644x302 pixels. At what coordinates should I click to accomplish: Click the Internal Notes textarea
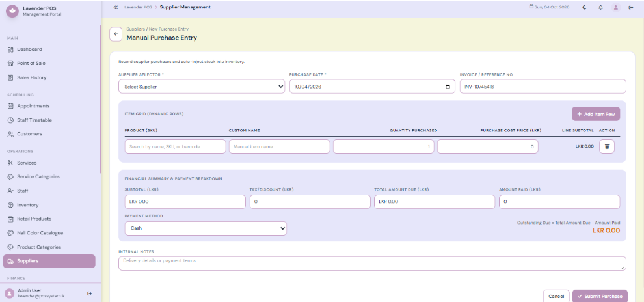[372, 264]
